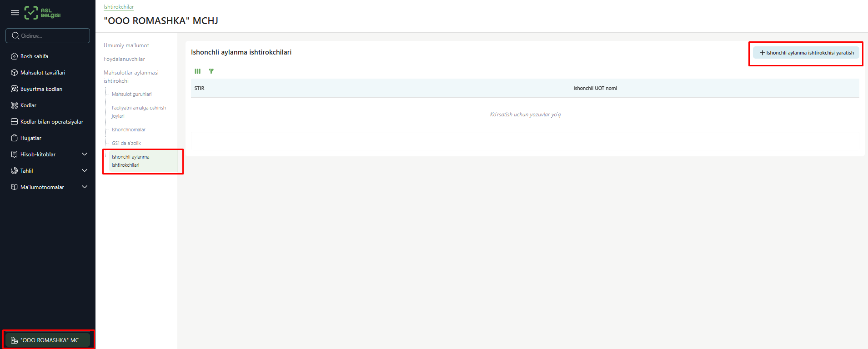Open the "OOO ROMASHKA" profile button

point(48,340)
